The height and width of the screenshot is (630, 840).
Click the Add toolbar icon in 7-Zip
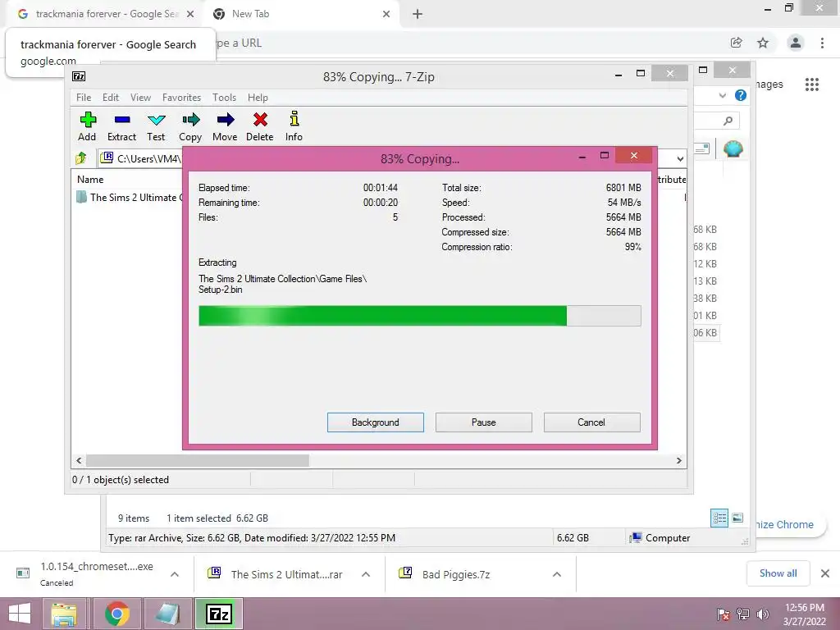click(x=87, y=126)
